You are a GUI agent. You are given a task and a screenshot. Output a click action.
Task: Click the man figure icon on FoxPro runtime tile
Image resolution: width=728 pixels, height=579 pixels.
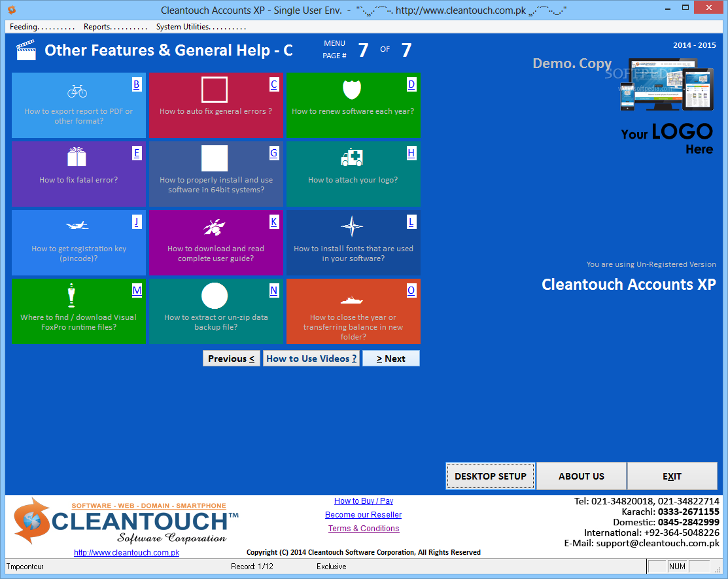click(71, 295)
